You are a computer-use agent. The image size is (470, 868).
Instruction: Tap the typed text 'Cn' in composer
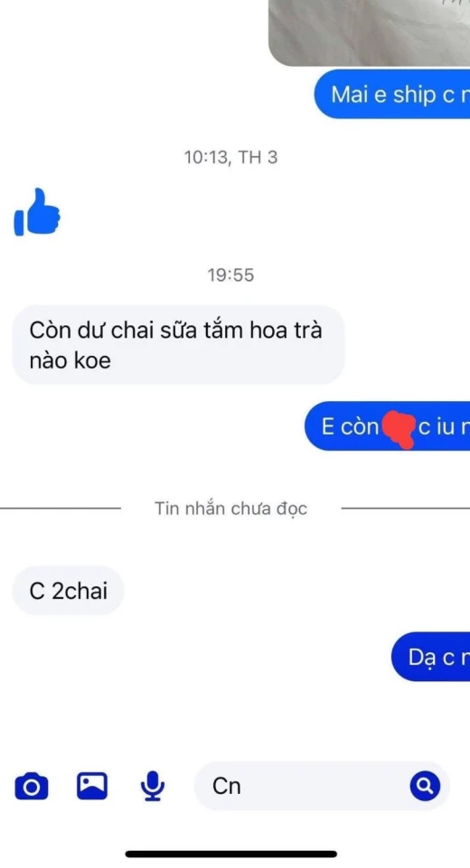pyautogui.click(x=227, y=786)
